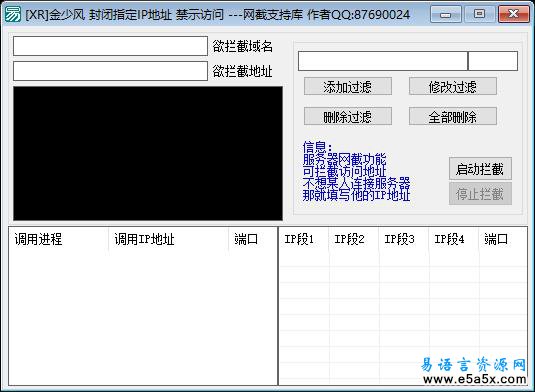Click 全部删除 to clear all filters
This screenshot has width=535, height=392.
453,116
